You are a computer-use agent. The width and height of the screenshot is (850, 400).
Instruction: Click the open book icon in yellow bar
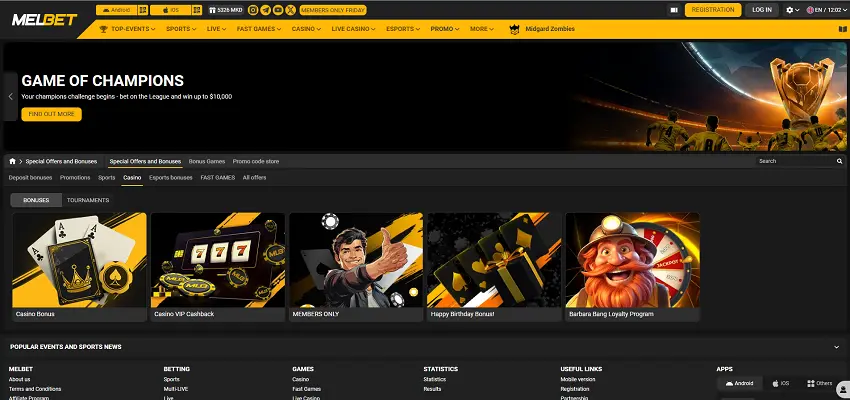coord(842,29)
